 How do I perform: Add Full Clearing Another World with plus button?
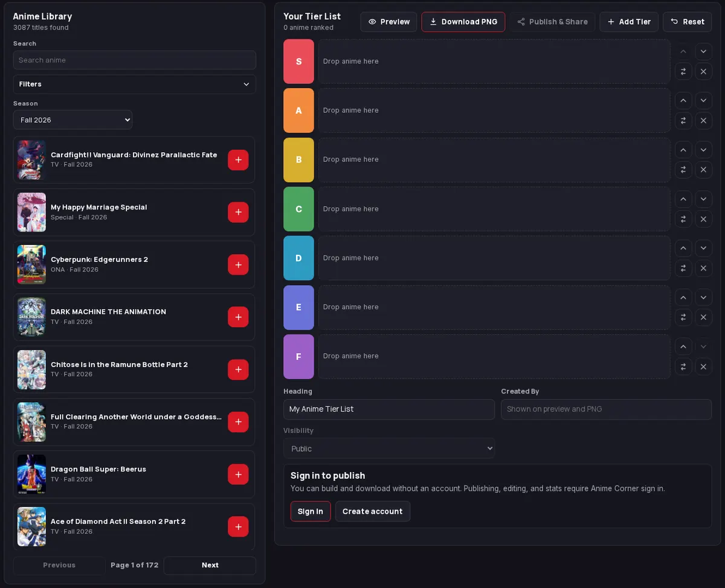[238, 422]
